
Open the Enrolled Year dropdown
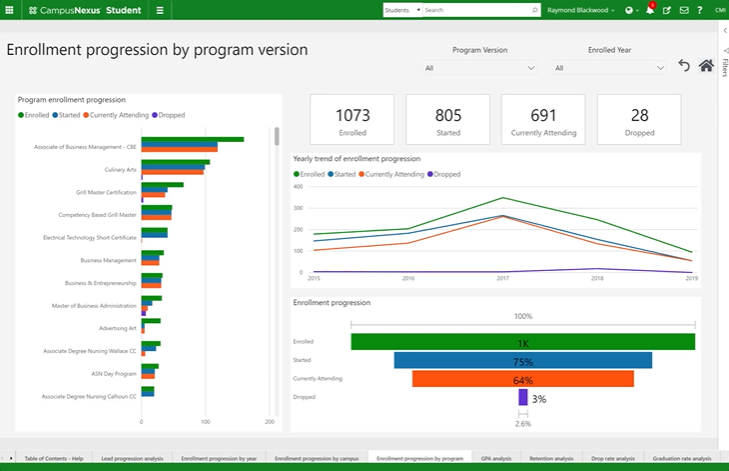[609, 68]
